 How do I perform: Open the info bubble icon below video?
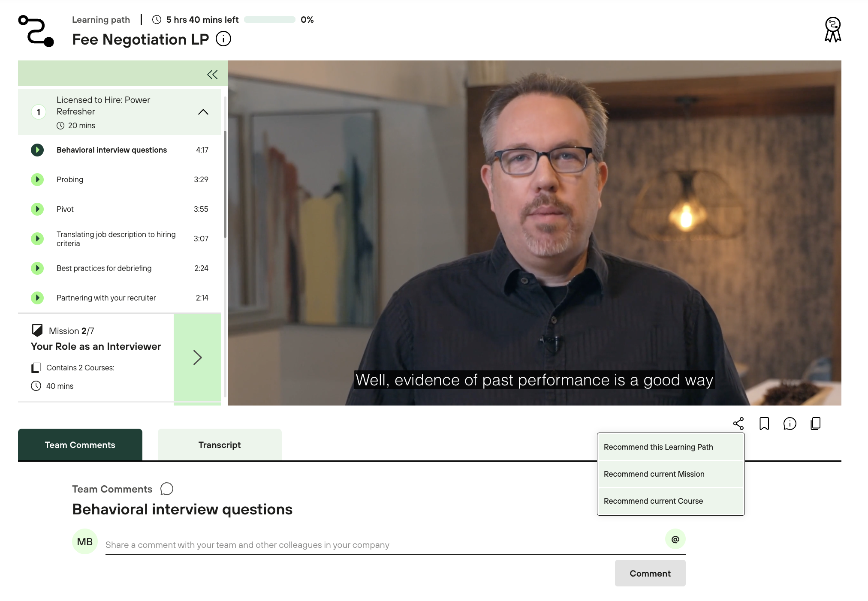(x=790, y=424)
